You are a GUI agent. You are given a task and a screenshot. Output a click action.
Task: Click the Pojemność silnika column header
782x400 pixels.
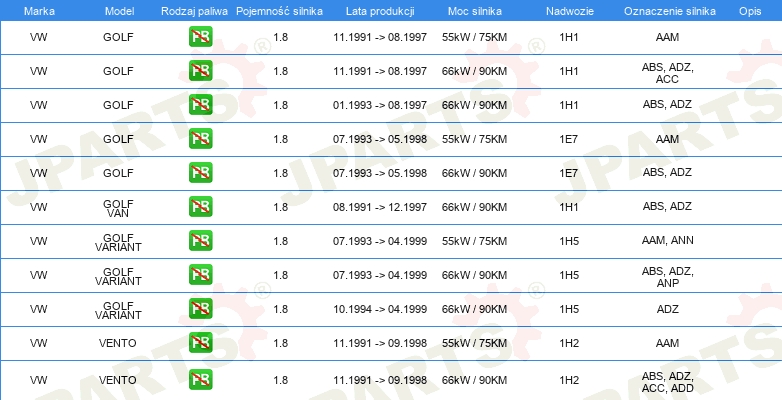[279, 11]
